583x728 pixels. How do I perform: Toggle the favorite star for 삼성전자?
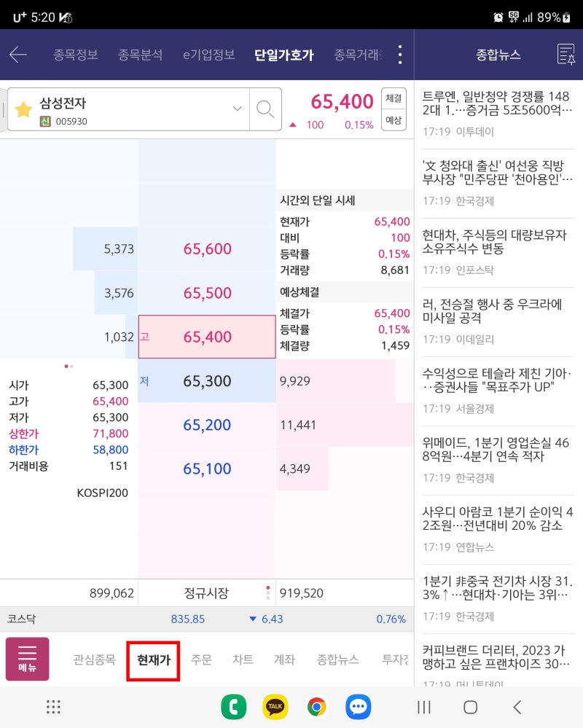click(x=24, y=109)
